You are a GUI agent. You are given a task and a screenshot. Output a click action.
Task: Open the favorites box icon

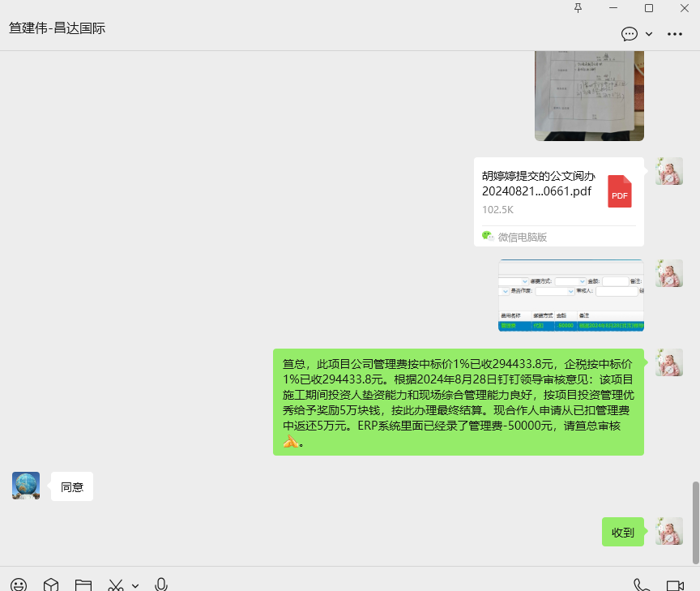tap(51, 585)
